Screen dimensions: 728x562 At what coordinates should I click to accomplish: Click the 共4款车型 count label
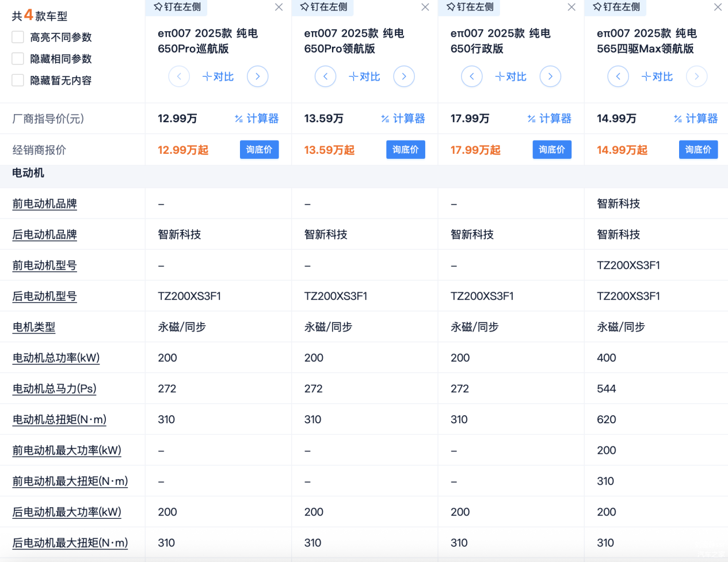[39, 16]
